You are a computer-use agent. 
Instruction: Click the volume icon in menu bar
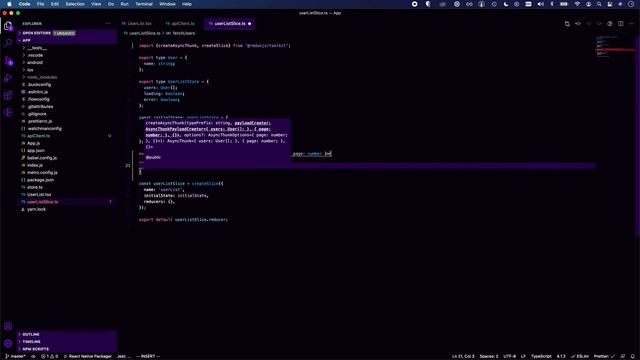(x=540, y=4)
